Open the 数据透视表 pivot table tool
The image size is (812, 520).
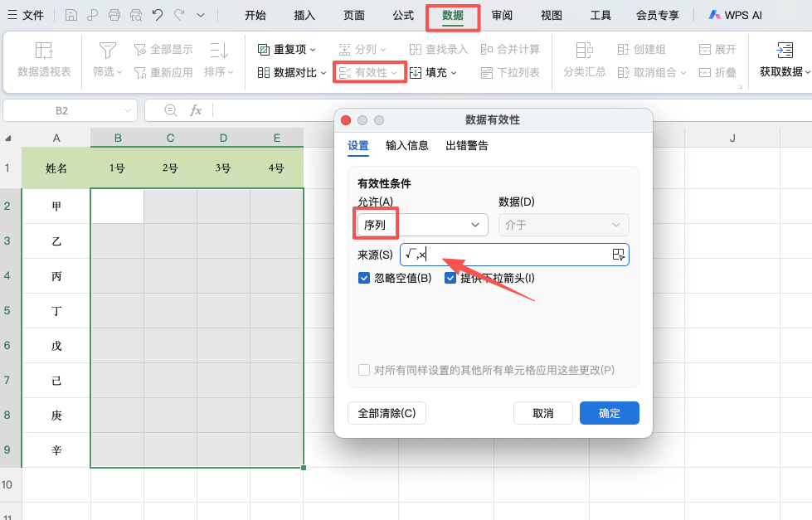(44, 60)
